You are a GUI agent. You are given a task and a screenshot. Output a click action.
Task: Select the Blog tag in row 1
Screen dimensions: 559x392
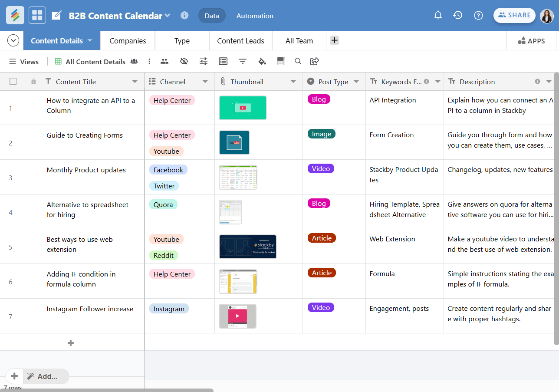319,99
